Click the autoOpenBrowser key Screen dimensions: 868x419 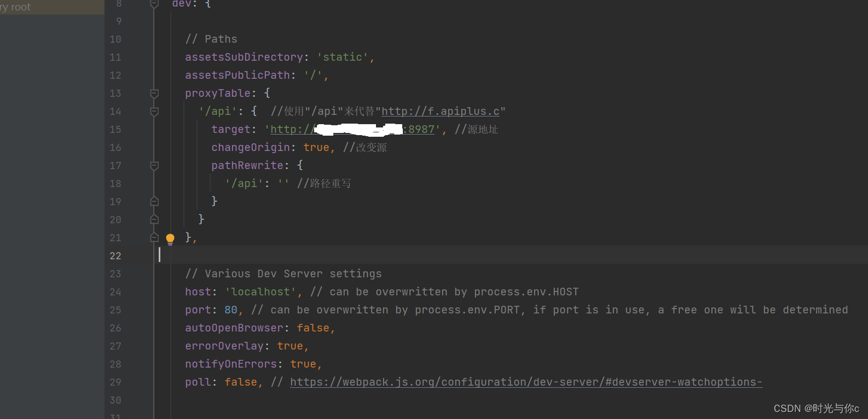(x=234, y=328)
